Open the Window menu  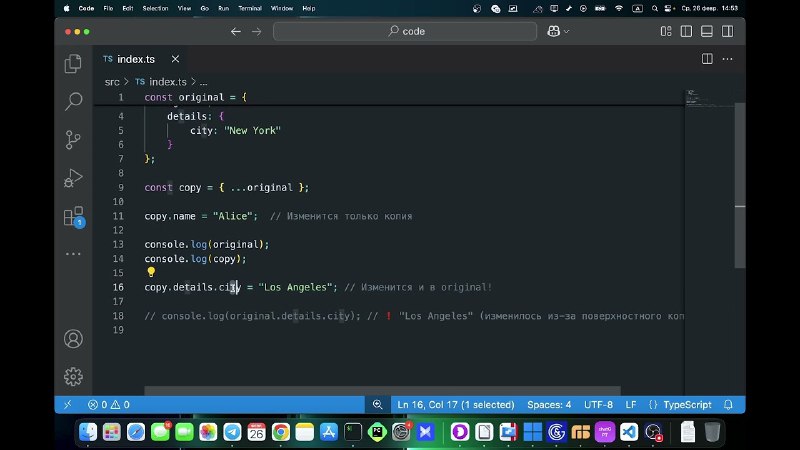[282, 8]
